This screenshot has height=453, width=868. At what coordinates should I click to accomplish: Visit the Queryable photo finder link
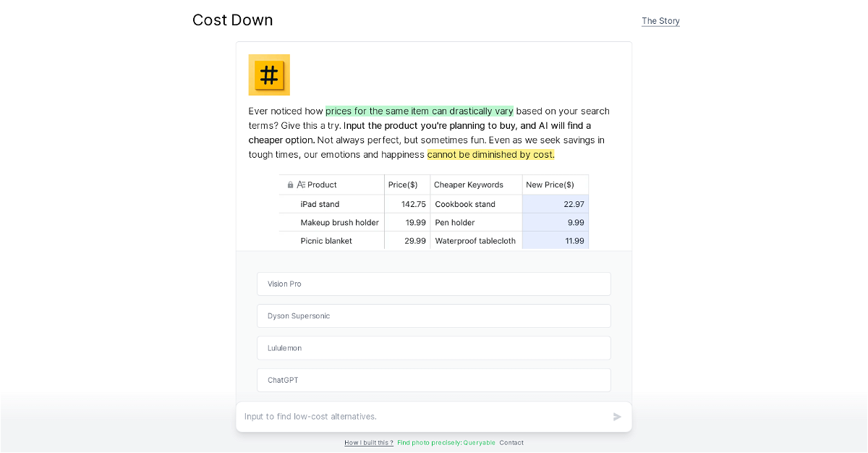click(x=446, y=443)
